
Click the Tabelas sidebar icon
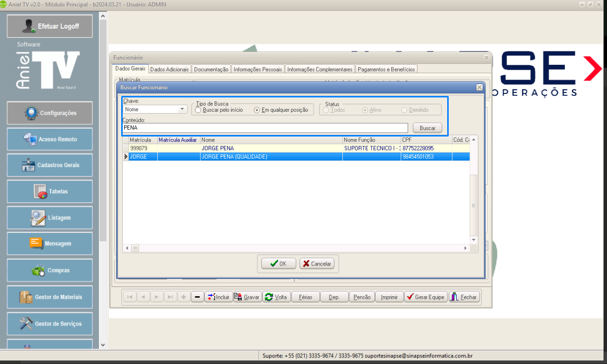pos(40,191)
